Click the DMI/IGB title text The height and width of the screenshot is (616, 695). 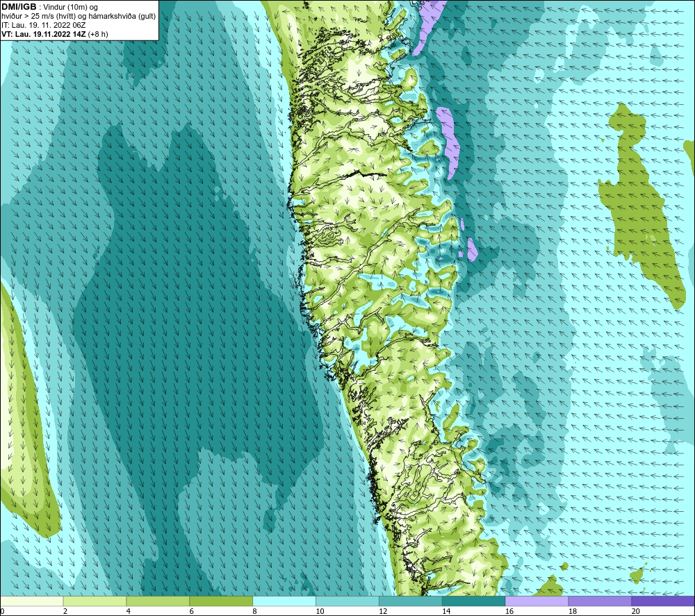click(x=19, y=7)
